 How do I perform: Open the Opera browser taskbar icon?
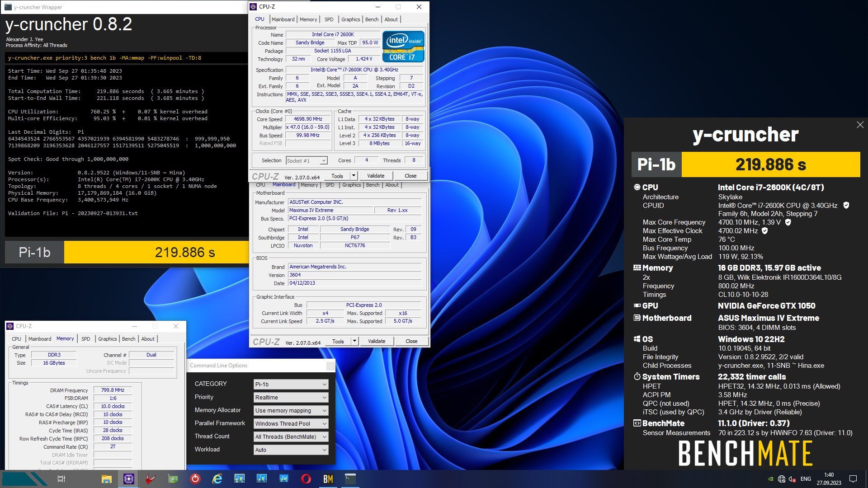306,479
